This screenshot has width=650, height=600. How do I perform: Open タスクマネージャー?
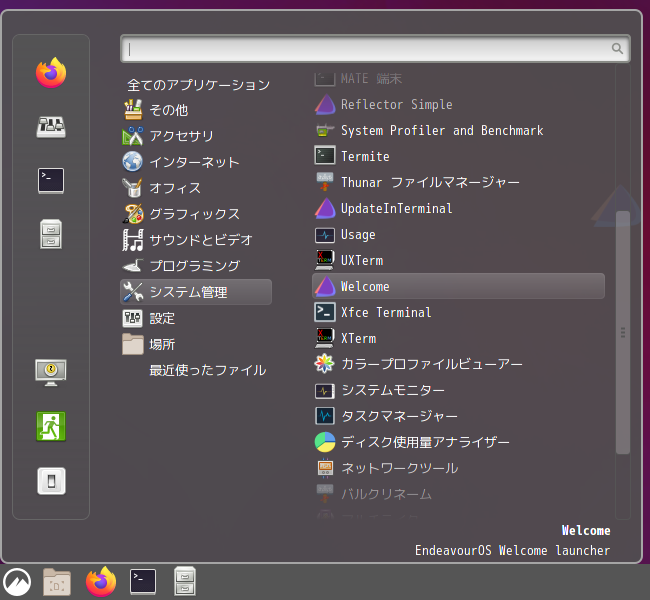458,416
